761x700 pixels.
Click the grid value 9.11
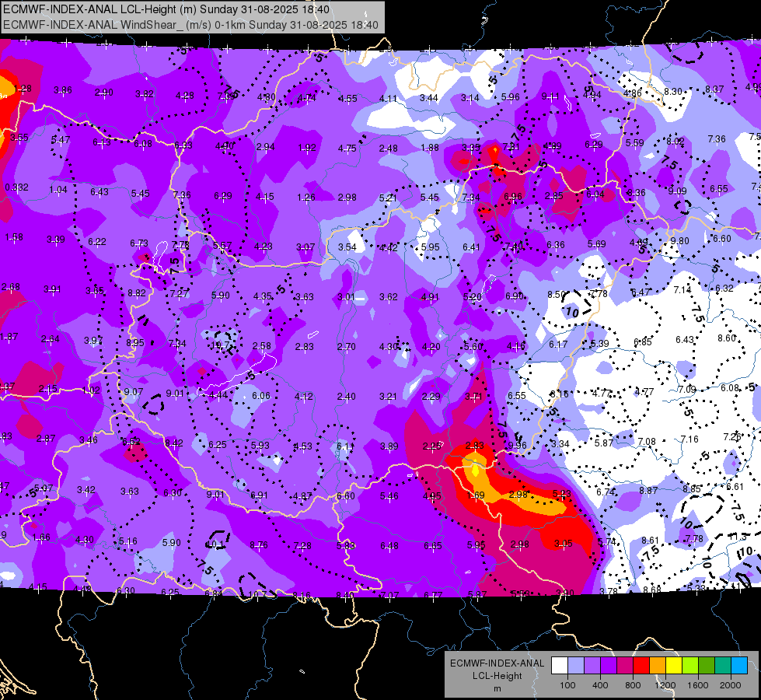pyautogui.click(x=550, y=96)
